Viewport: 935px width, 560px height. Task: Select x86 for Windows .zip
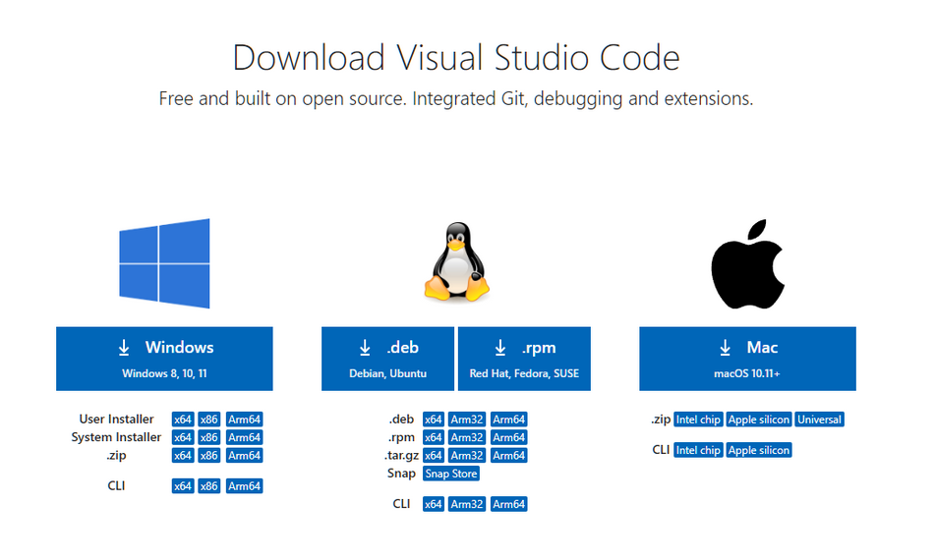click(x=209, y=456)
